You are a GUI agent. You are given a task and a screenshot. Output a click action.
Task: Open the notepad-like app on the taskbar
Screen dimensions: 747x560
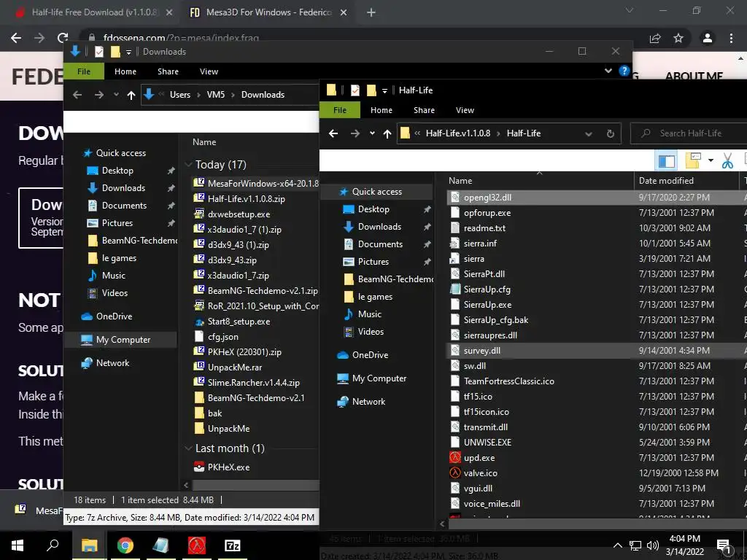point(161,545)
